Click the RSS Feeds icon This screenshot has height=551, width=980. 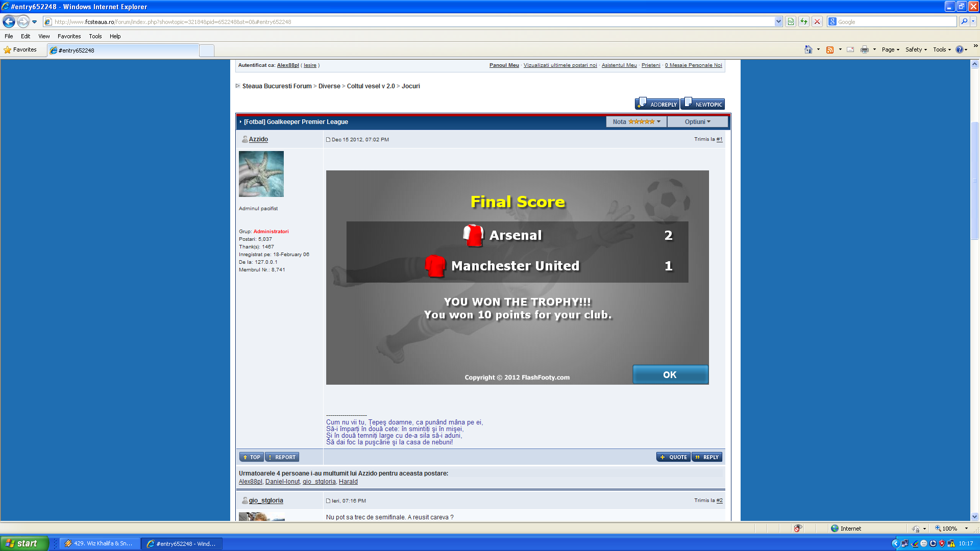click(x=830, y=49)
